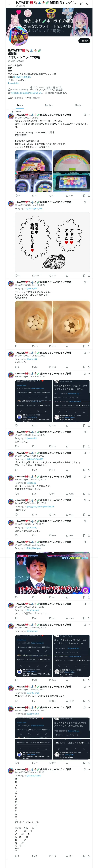Open three-dot menu on Feb 16, 2022 post
This screenshot has width=98, height=868.
[x=89, y=282]
